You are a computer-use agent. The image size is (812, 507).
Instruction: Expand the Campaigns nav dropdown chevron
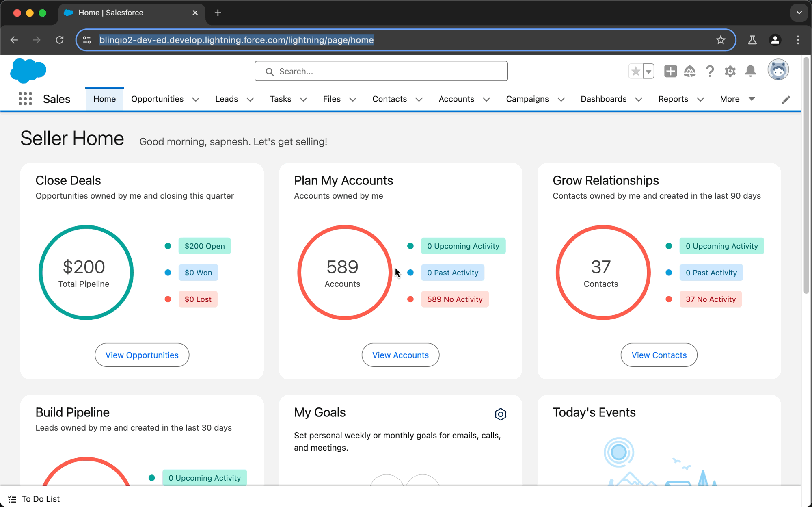pos(561,100)
